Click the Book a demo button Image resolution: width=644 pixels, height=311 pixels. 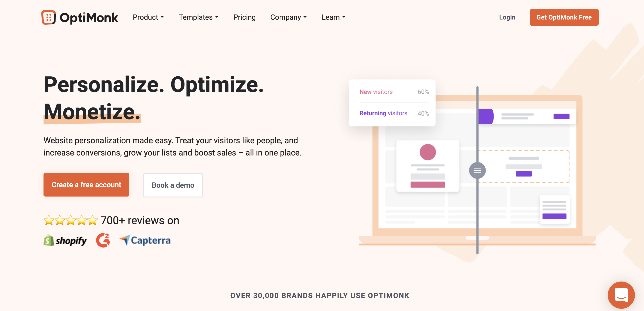(x=173, y=185)
